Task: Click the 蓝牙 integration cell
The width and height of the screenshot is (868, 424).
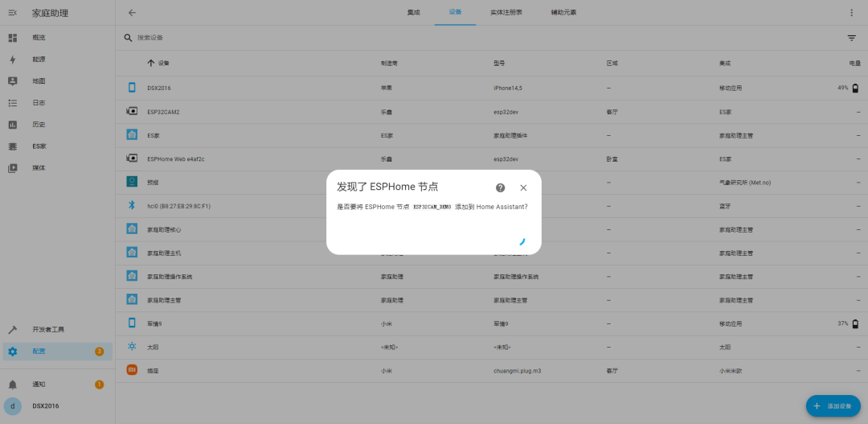Action: [x=725, y=206]
